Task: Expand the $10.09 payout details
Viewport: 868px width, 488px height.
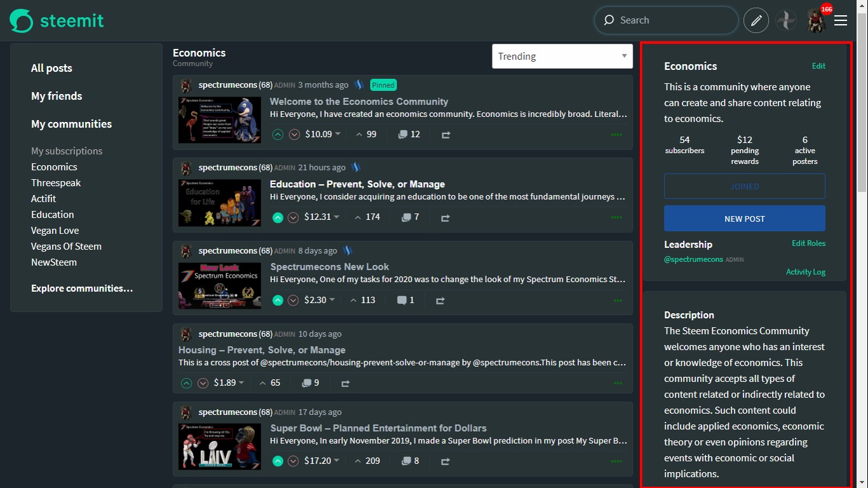Action: point(323,134)
